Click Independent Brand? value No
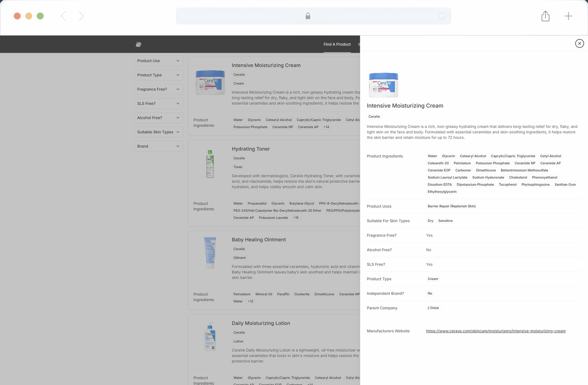 pyautogui.click(x=430, y=294)
